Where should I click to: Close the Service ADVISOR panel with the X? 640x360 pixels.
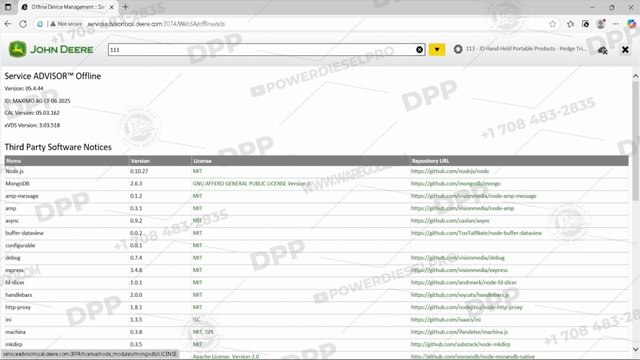tap(625, 50)
